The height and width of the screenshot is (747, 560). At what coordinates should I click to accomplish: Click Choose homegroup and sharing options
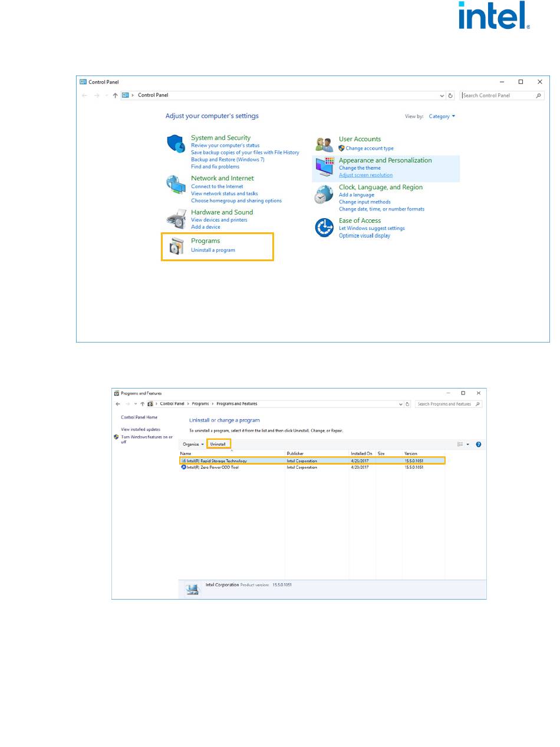pyautogui.click(x=236, y=200)
